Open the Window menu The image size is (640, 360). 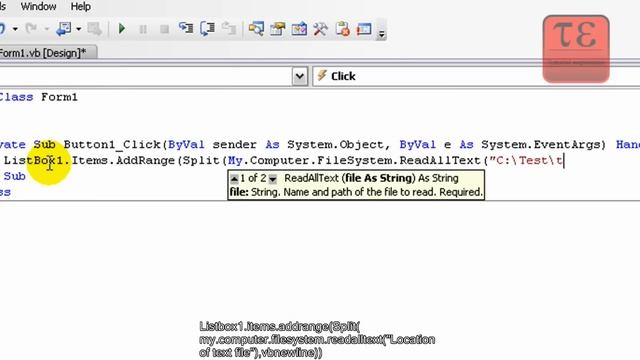tap(38, 7)
